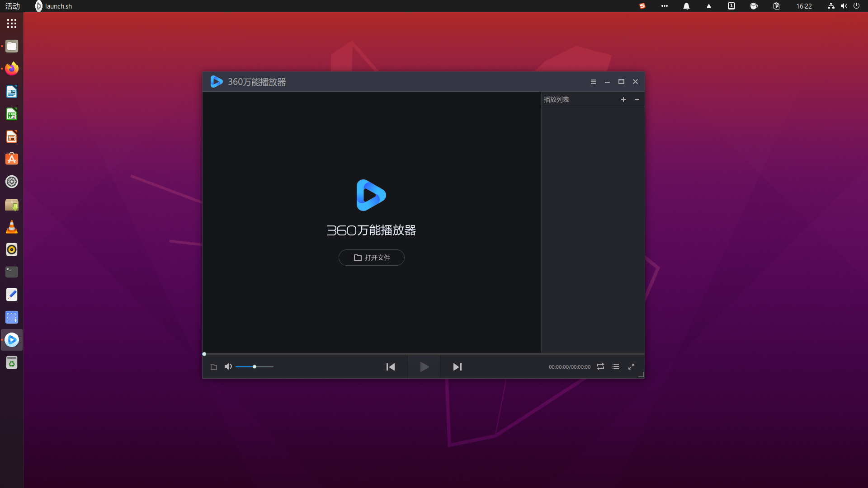Image resolution: width=868 pixels, height=488 pixels.
Task: Open clipboard manager tray icon
Action: [x=776, y=6]
